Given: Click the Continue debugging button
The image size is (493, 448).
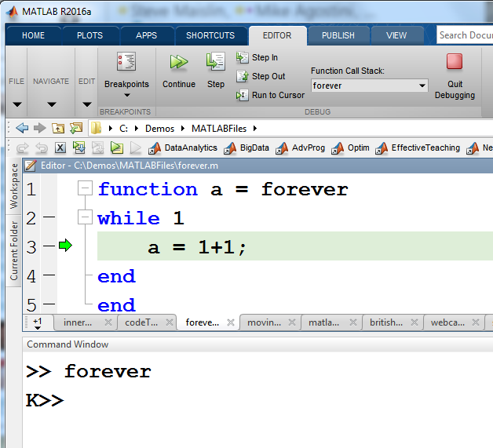Looking at the screenshot, I should pos(178,70).
